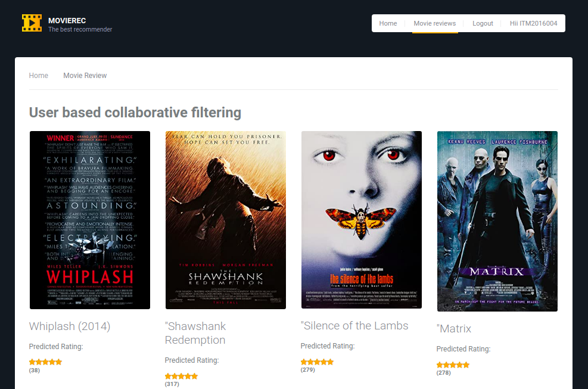Viewport: 588px width, 389px height.
Task: Click The best recommender tagline
Action: click(80, 29)
